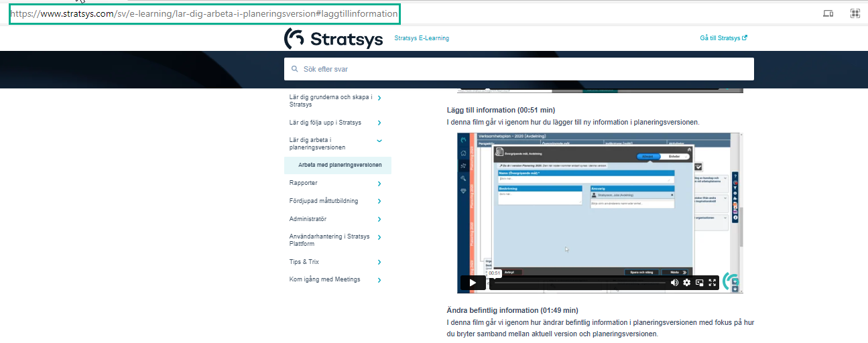Enter fullscreen mode for the video

click(x=712, y=283)
